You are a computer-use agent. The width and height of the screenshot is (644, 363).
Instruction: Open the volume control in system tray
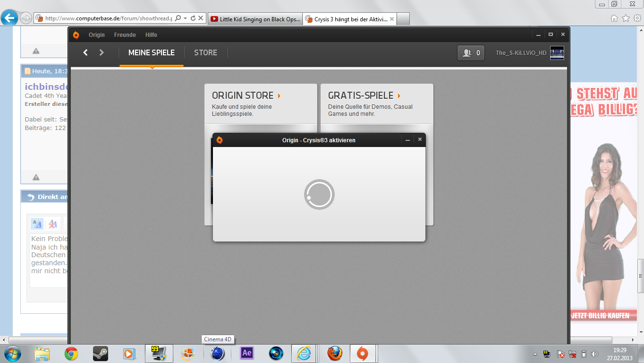(594, 354)
